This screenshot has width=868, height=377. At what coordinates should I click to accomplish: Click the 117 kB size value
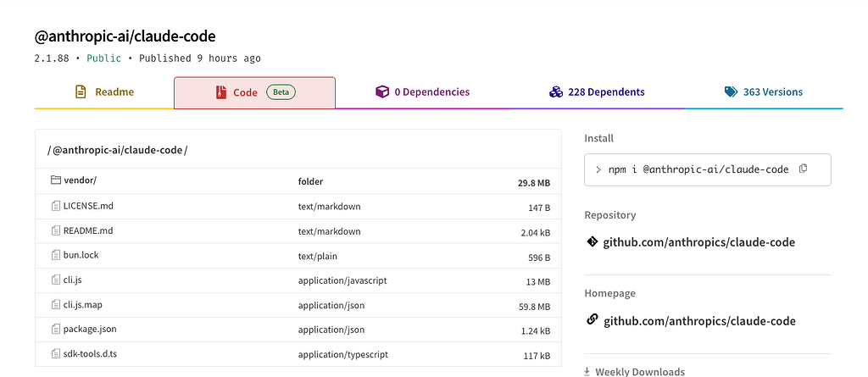pos(537,356)
